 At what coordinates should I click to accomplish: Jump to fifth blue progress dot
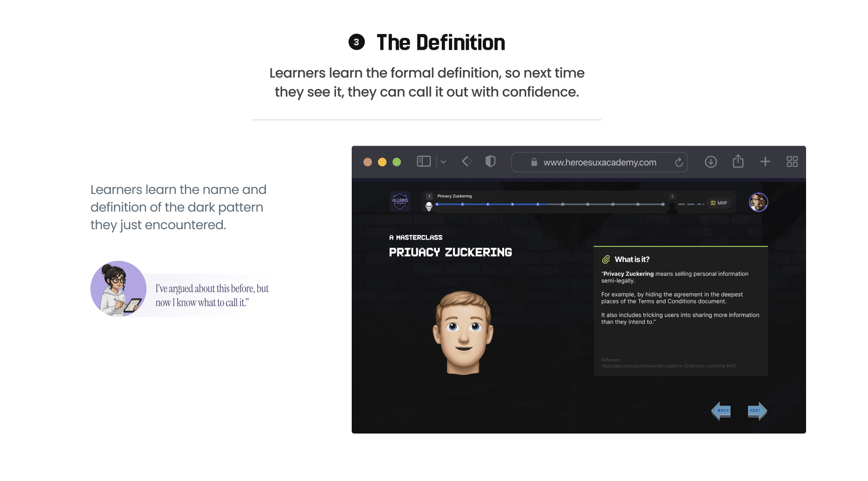pos(538,204)
